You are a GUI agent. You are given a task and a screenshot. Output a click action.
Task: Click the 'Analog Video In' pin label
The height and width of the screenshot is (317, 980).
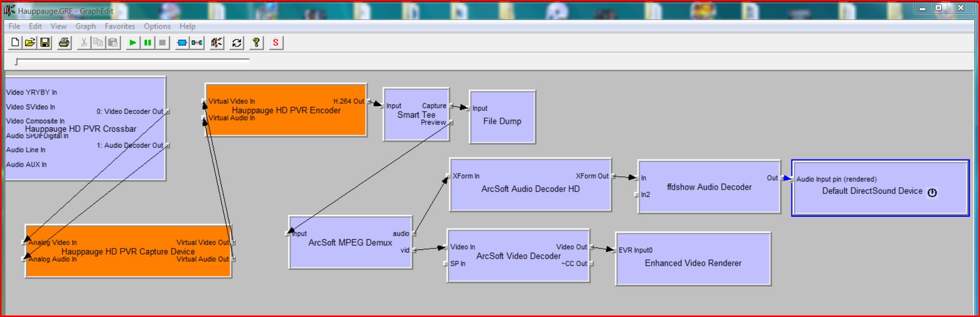tap(53, 242)
